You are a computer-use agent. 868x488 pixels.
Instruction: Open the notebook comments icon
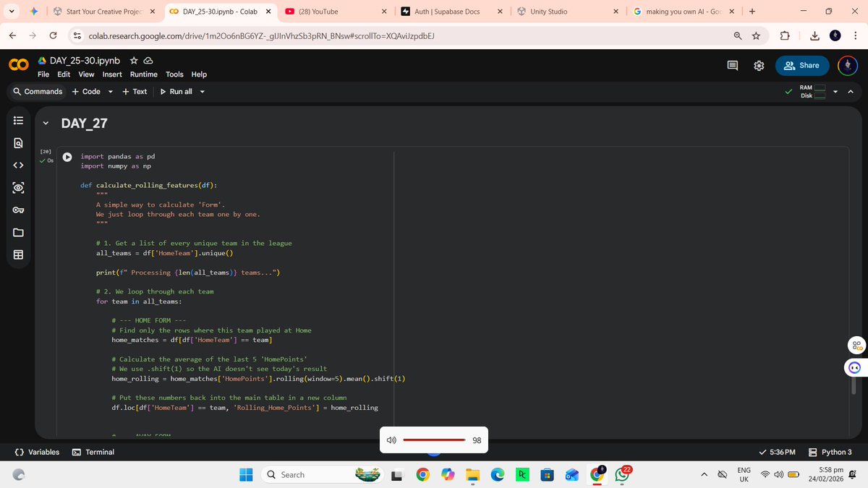(x=733, y=66)
